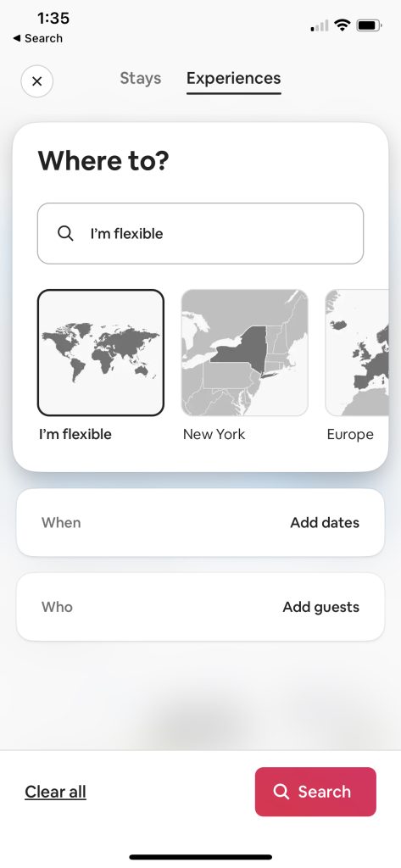The image size is (401, 868).
Task: Tap the red Search button
Action: point(315,792)
